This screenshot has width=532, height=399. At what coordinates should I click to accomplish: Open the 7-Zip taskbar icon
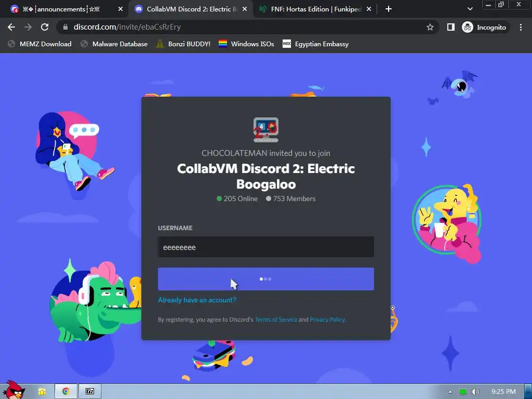pyautogui.click(x=89, y=392)
